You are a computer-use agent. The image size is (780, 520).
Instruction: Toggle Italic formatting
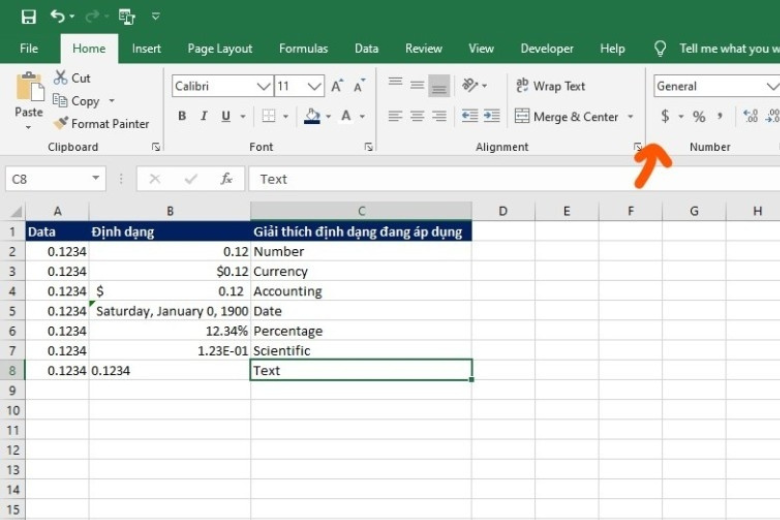coord(204,116)
